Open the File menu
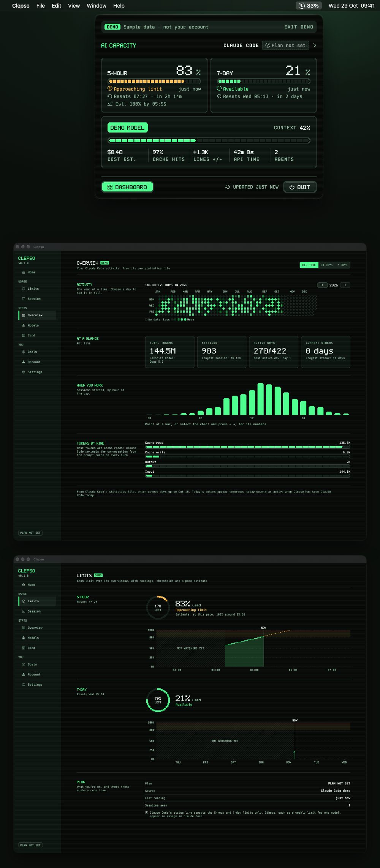This screenshot has height=868, width=380. [x=41, y=6]
